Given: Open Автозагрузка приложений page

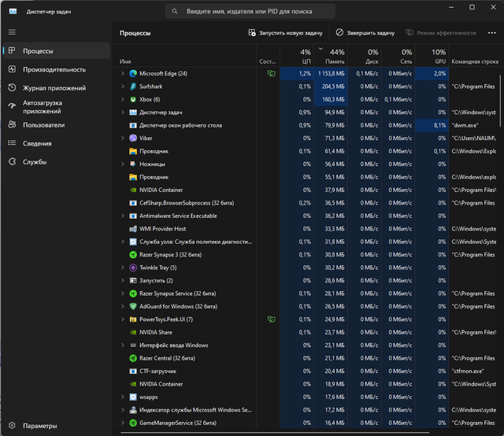Looking at the screenshot, I should [x=57, y=107].
